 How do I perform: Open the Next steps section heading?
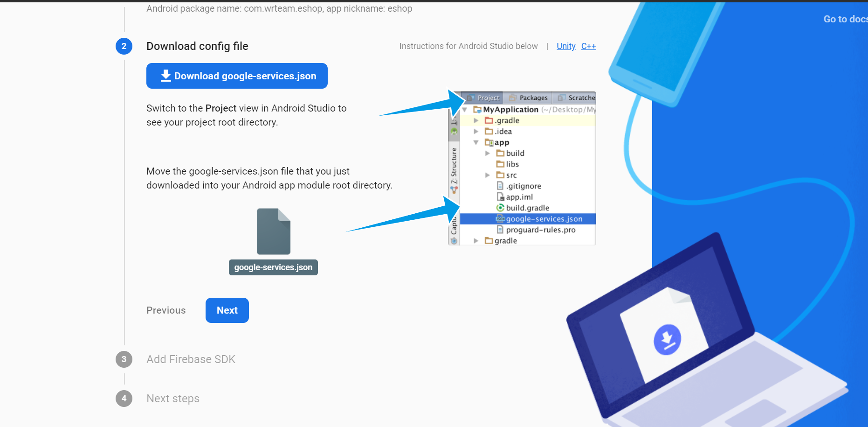173,399
